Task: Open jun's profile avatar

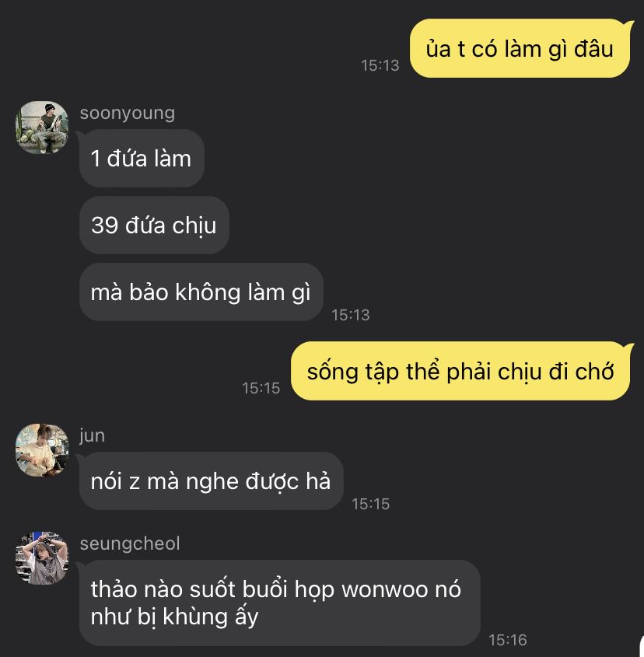Action: click(x=42, y=450)
